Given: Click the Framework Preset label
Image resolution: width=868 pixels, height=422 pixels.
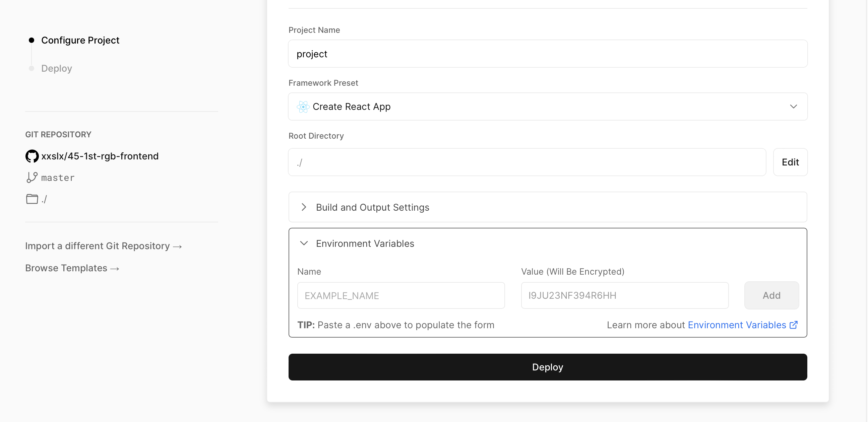Looking at the screenshot, I should [323, 83].
